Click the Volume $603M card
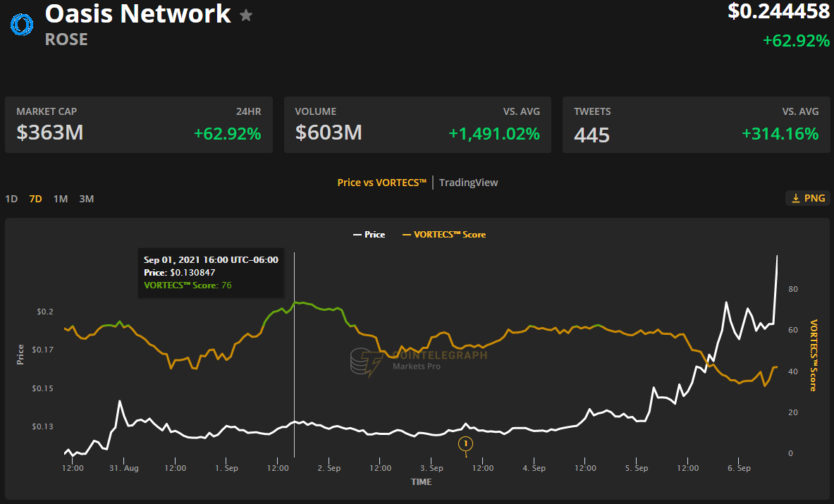The width and height of the screenshot is (834, 504). (417, 125)
